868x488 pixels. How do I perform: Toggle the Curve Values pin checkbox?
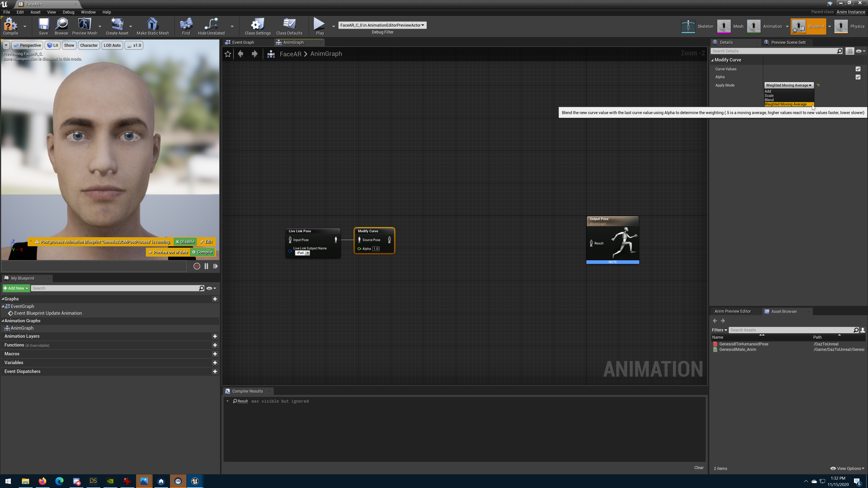pyautogui.click(x=858, y=69)
